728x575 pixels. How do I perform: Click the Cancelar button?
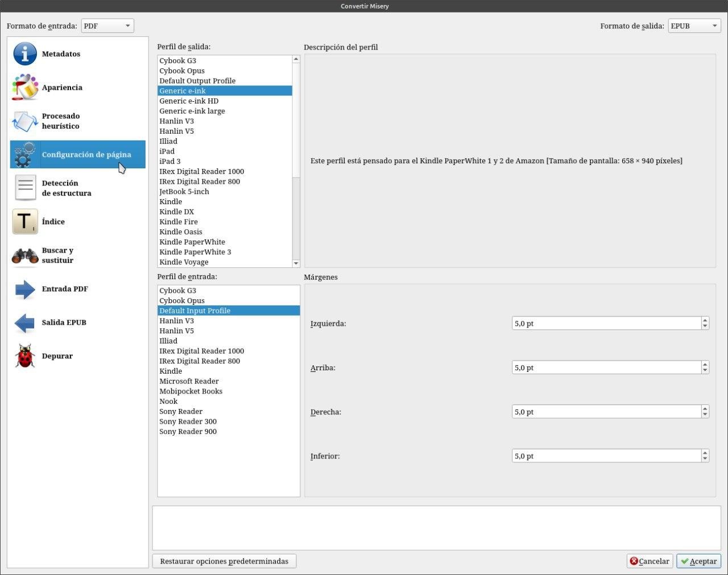point(650,561)
